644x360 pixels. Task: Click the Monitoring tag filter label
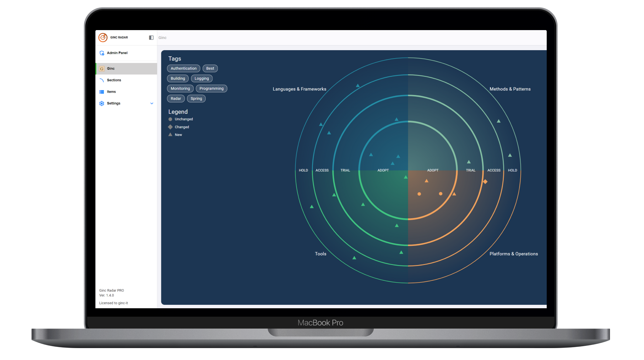point(180,88)
